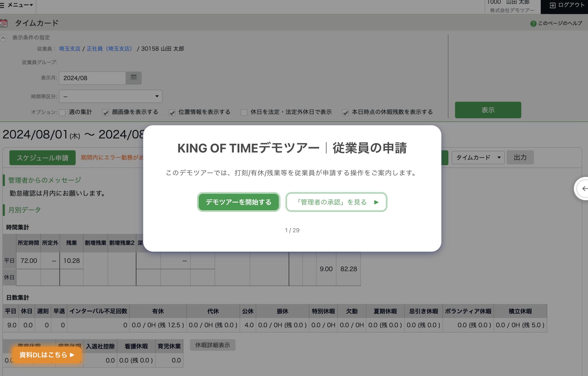Click the logout arrow icon
Screen dimensions: 588x376
point(552,5)
